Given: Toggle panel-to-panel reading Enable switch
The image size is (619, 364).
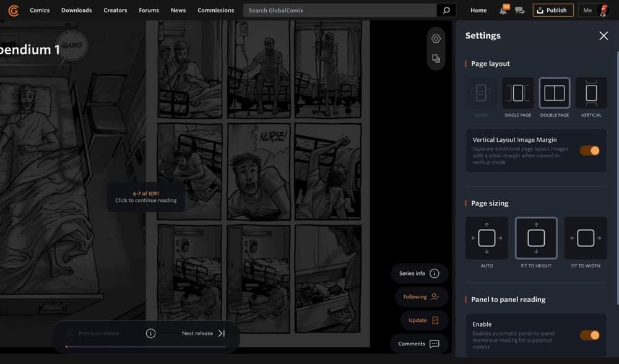Looking at the screenshot, I should tap(590, 335).
